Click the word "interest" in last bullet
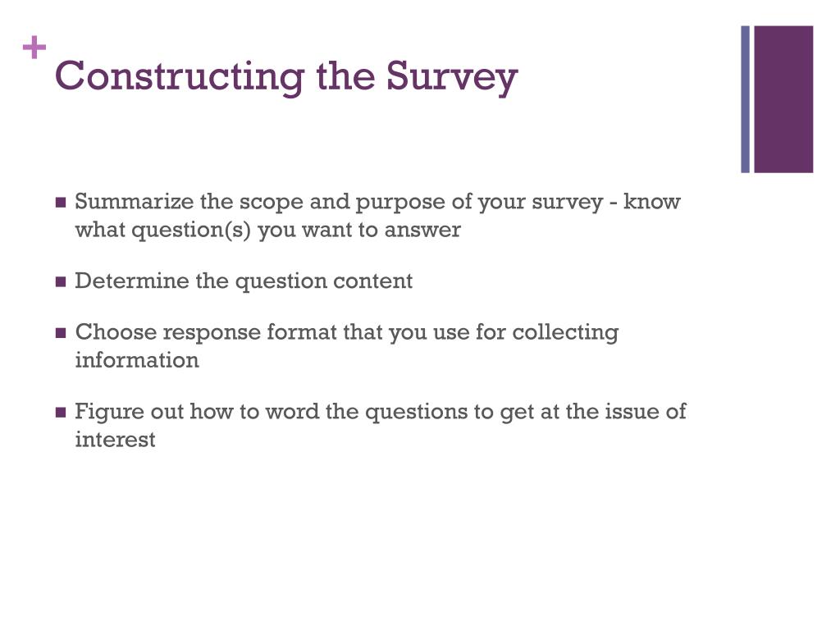 point(115,440)
